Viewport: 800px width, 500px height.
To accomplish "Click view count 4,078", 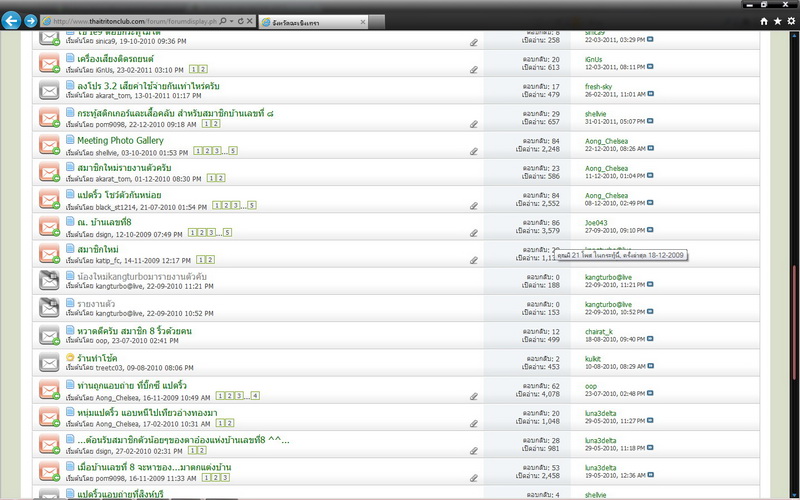I will [x=549, y=394].
